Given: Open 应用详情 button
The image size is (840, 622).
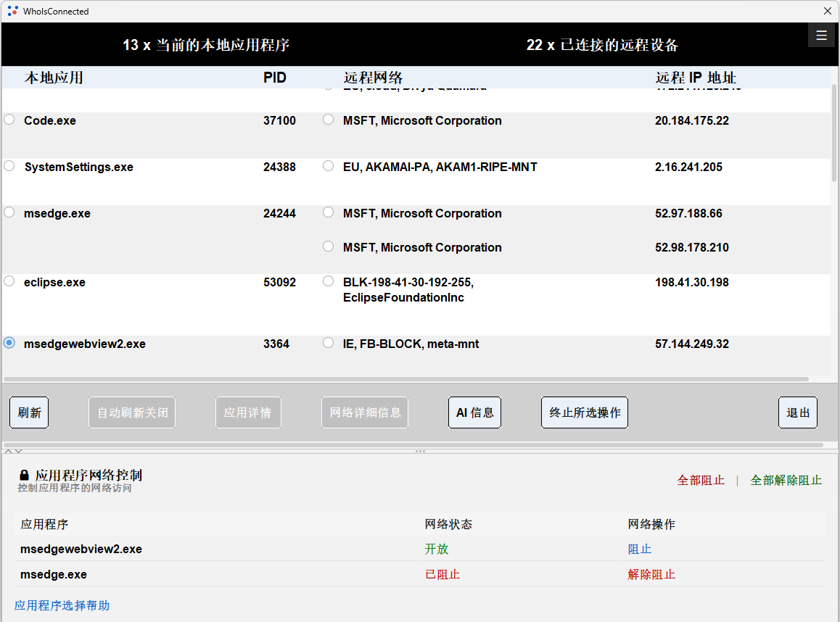Looking at the screenshot, I should click(x=248, y=412).
